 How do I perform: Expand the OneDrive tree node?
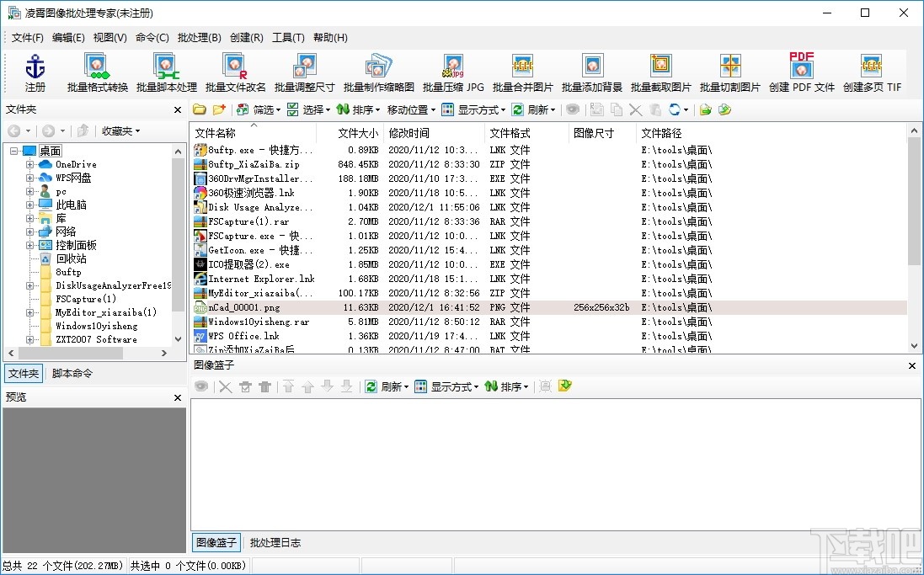pyautogui.click(x=29, y=164)
